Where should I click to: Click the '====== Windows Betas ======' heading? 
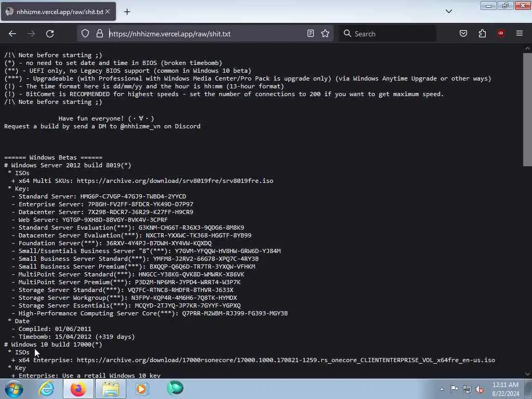click(x=54, y=157)
